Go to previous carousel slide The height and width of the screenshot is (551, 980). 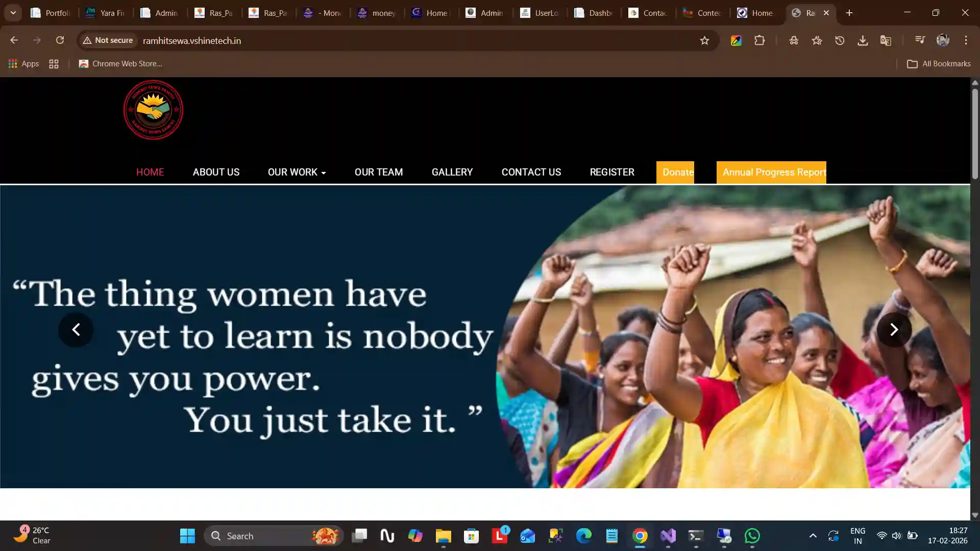[76, 330]
